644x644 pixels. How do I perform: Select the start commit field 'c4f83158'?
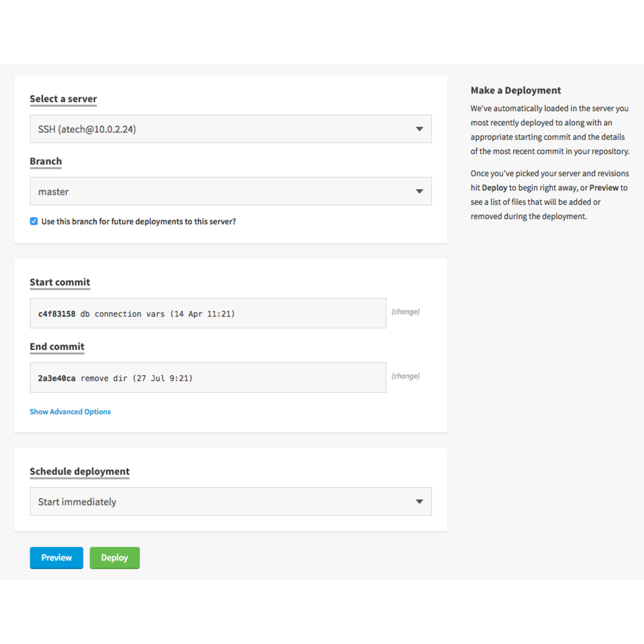(x=208, y=313)
